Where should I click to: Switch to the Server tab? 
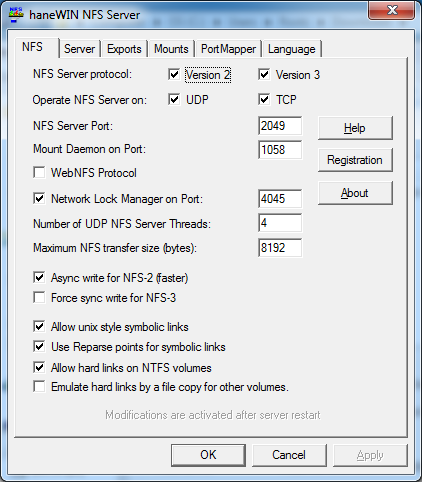(x=79, y=49)
